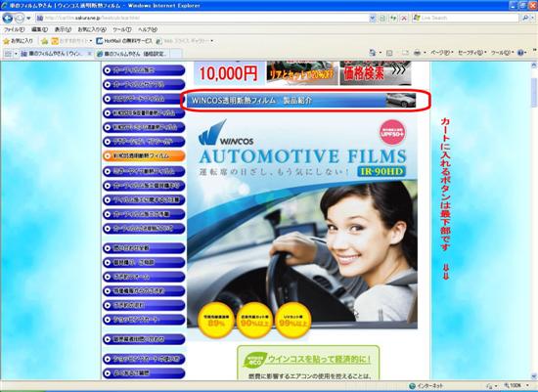This screenshot has width=538, height=392.
Task: Click the red Stop loading icon
Action: [x=404, y=18]
